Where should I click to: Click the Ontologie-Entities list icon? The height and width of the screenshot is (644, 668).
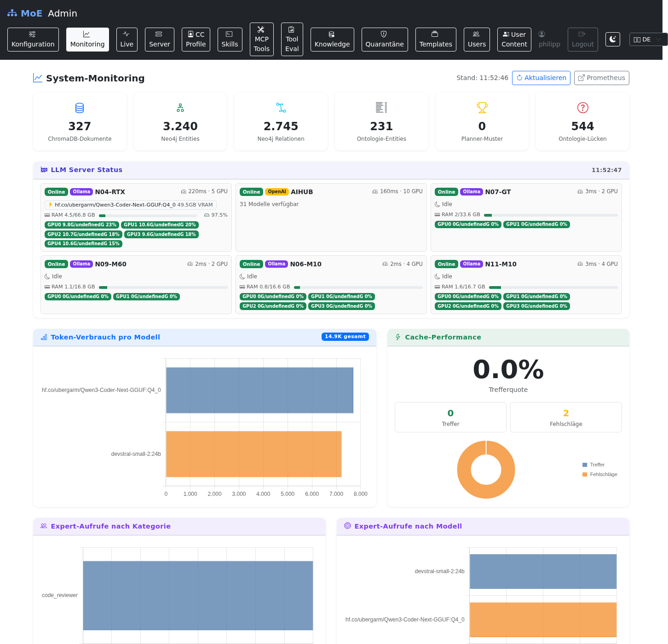381,108
